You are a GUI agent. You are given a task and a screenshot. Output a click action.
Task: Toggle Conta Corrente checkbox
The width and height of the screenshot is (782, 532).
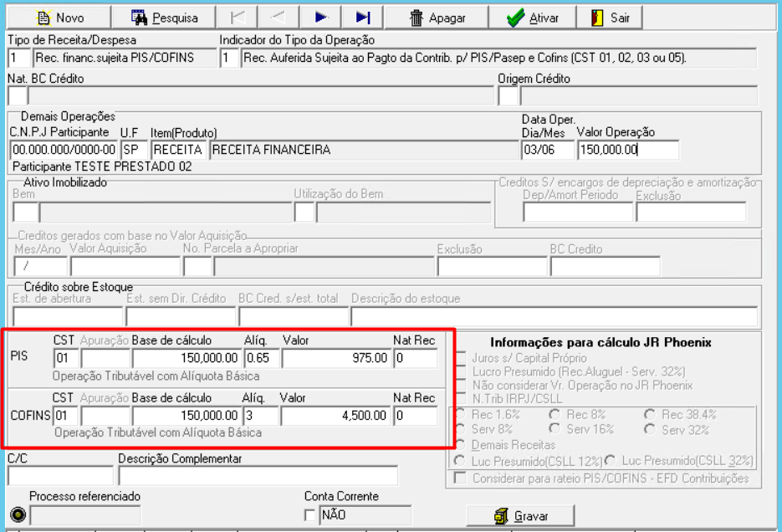click(309, 515)
